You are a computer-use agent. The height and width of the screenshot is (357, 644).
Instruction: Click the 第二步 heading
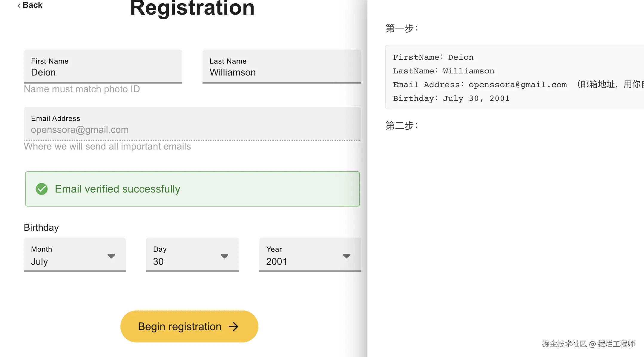[401, 126]
